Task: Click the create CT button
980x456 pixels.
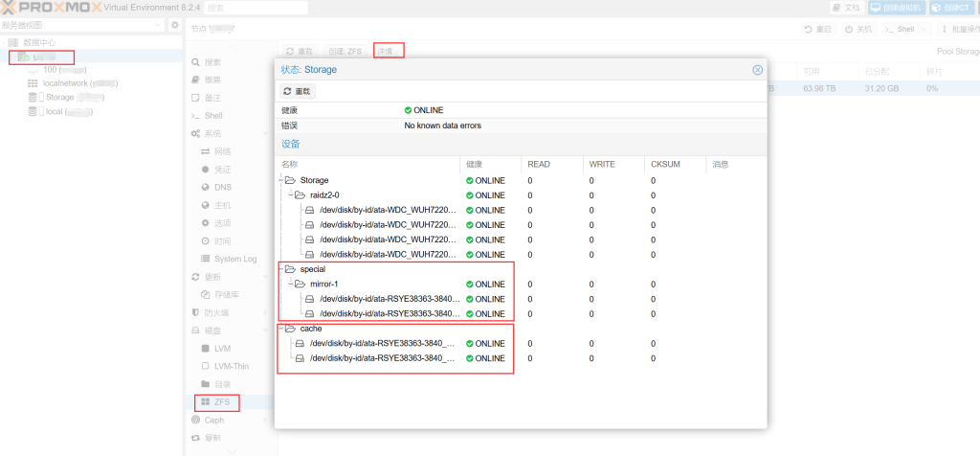Action: click(x=952, y=8)
